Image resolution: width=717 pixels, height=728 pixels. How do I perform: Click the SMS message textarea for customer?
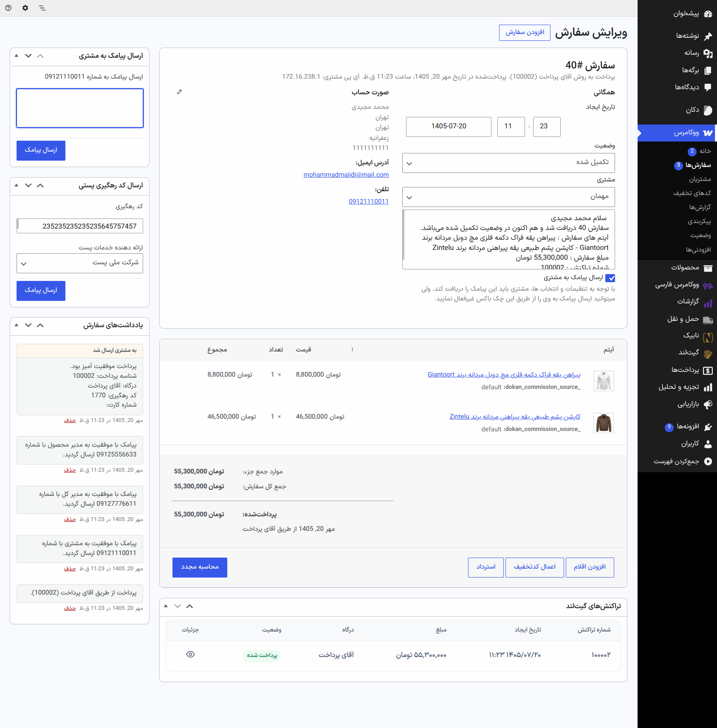point(80,108)
